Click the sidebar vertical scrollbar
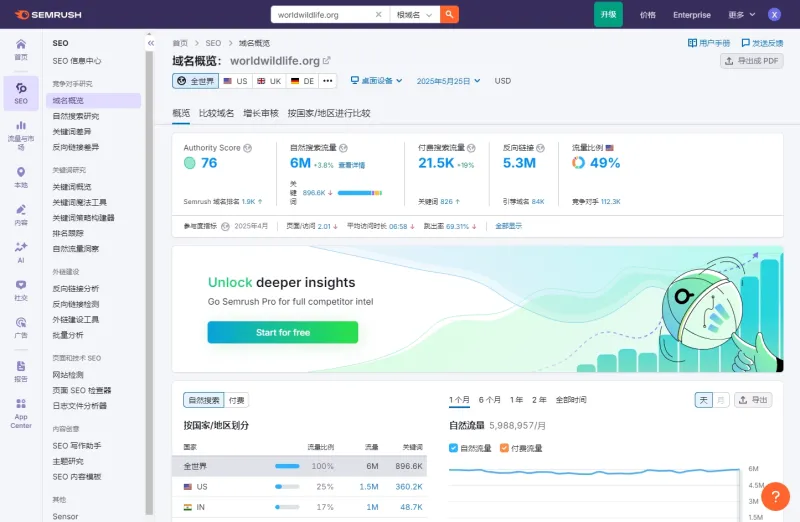The image size is (800, 522). pyautogui.click(x=149, y=281)
